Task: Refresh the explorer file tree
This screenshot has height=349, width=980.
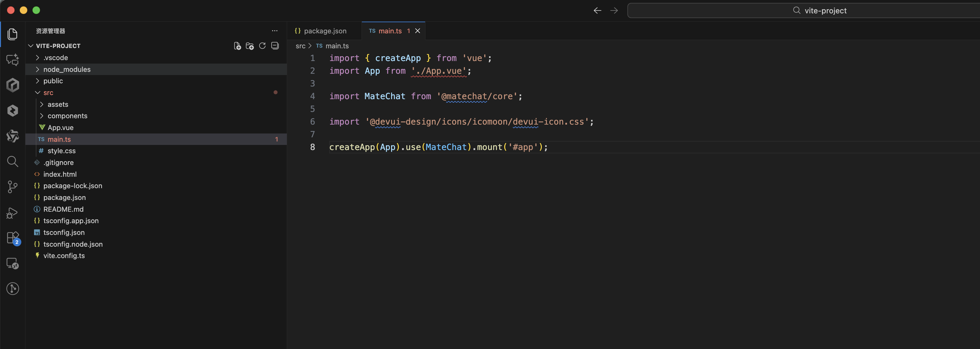Action: (x=262, y=46)
